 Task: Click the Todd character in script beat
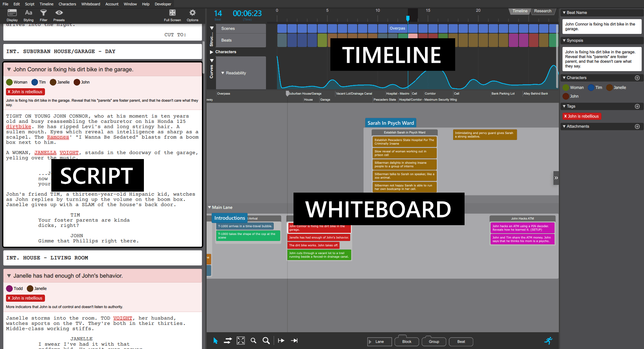(x=14, y=289)
